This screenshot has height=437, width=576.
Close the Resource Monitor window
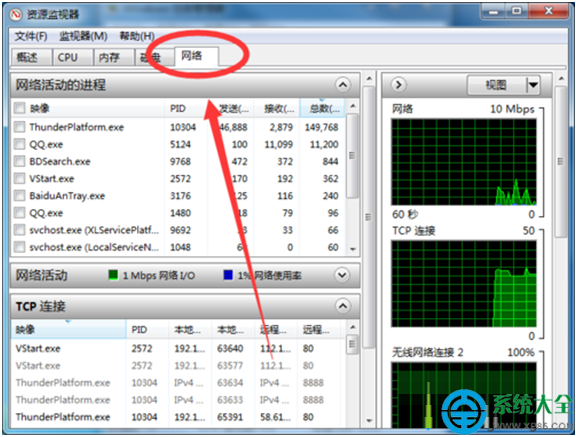(548, 11)
